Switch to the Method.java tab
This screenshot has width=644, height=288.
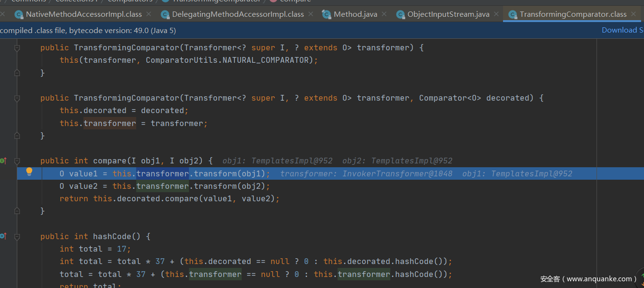click(355, 14)
